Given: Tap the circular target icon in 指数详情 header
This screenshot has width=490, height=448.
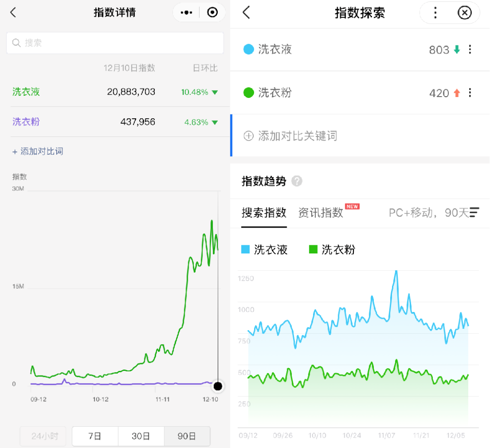Looking at the screenshot, I should click(x=212, y=13).
